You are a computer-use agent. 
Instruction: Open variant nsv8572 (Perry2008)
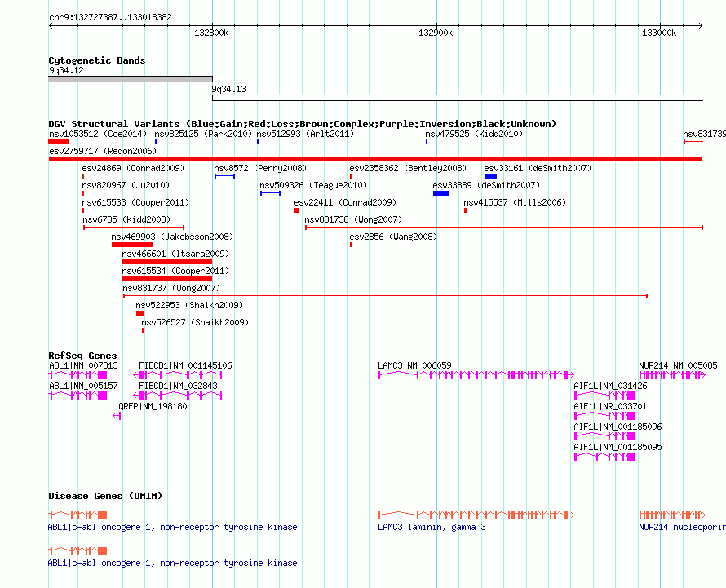click(x=260, y=168)
